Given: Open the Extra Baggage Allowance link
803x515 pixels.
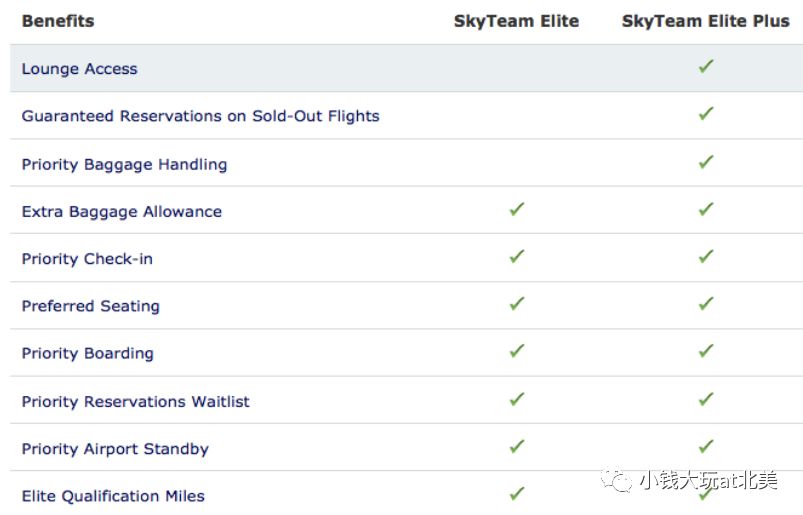Looking at the screenshot, I should [122, 212].
